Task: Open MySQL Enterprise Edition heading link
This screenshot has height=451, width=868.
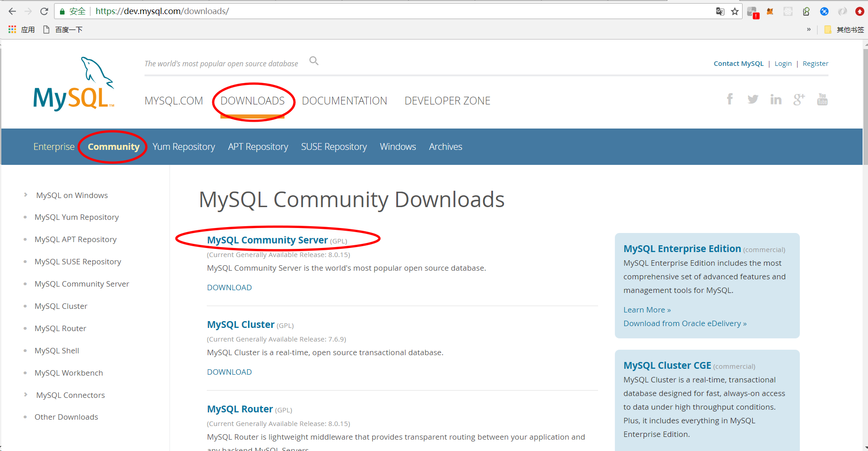Action: click(682, 248)
